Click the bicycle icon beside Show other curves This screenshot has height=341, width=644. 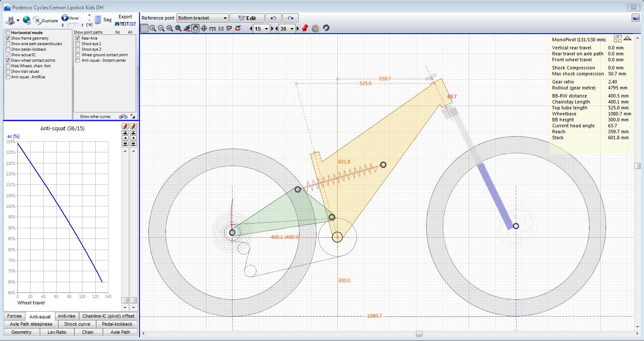tap(123, 116)
